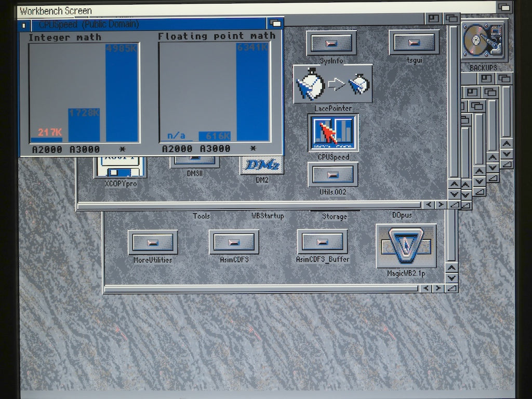532x399 pixels.
Task: Click the Workbench Screen title bar
Action: [x=260, y=8]
